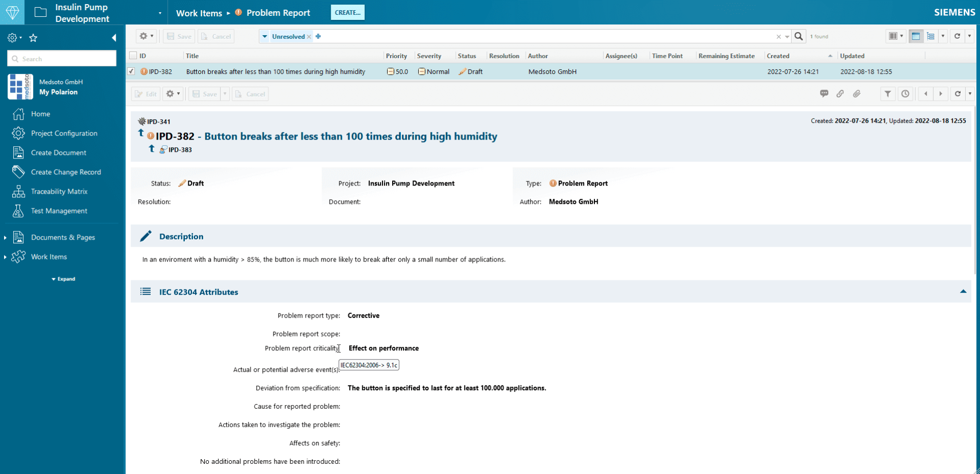Expand Work Items tree arrow
This screenshot has height=474, width=980.
click(x=5, y=257)
